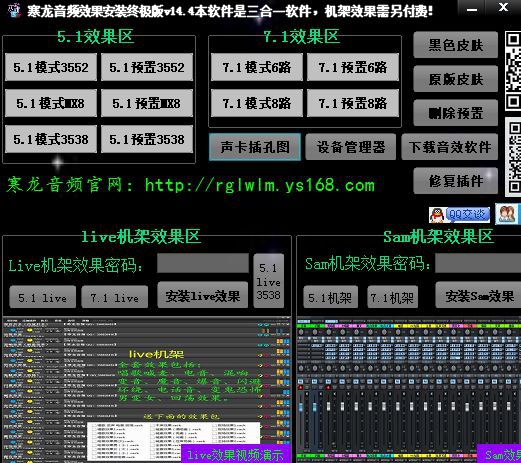Image resolution: width=521 pixels, height=463 pixels.
Task: Apply the 7.1预置8路 preset
Action: (x=353, y=103)
